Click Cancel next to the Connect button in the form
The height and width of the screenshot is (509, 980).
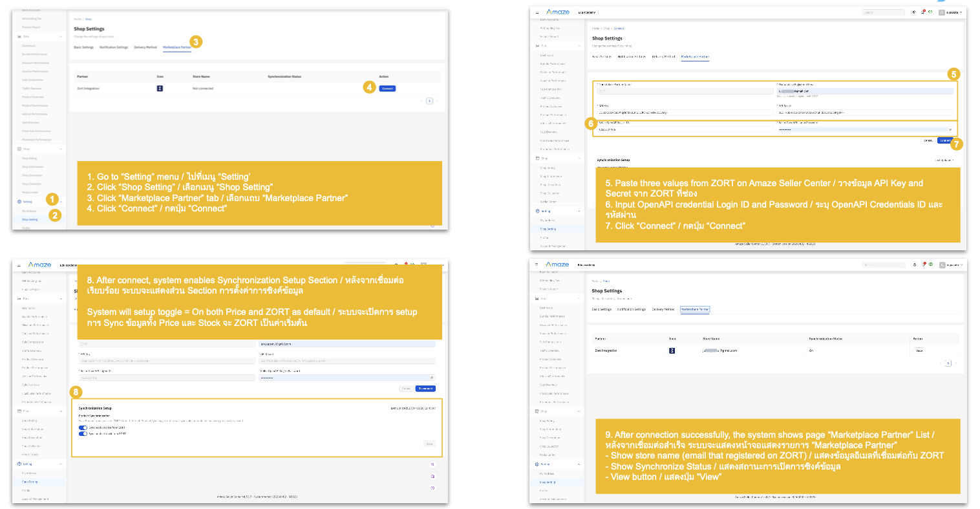pos(928,140)
